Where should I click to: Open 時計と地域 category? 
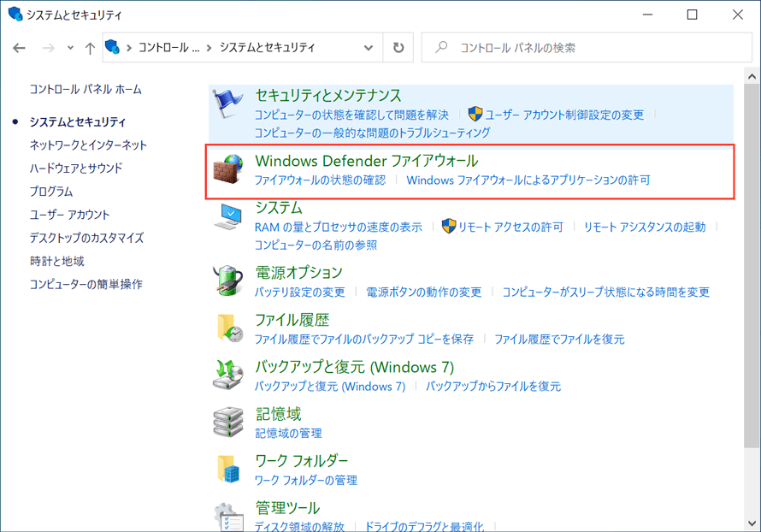pos(56,261)
